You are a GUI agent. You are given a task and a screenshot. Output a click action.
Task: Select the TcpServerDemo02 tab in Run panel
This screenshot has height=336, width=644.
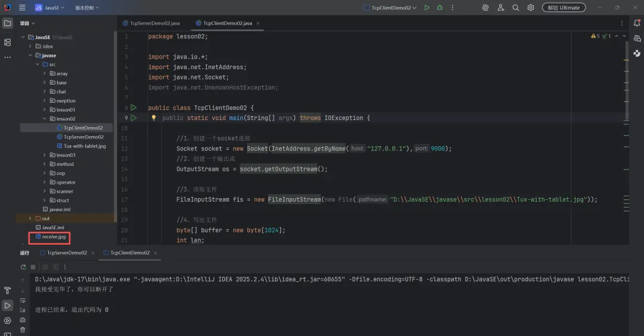pyautogui.click(x=67, y=252)
